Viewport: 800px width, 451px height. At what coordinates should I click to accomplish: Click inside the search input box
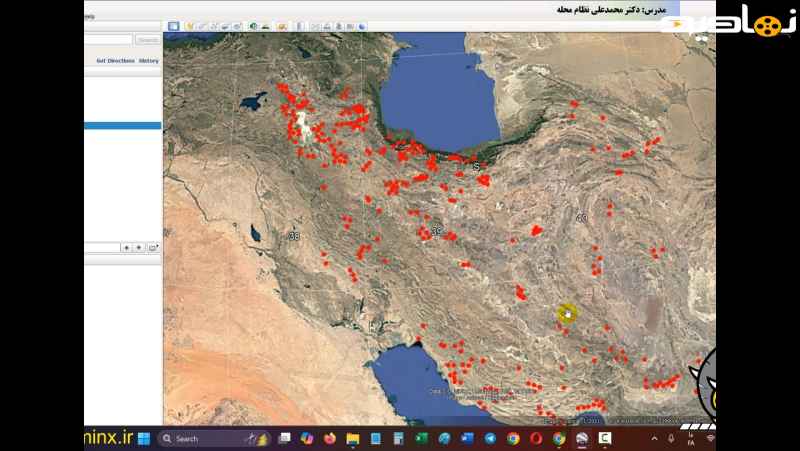click(108, 40)
